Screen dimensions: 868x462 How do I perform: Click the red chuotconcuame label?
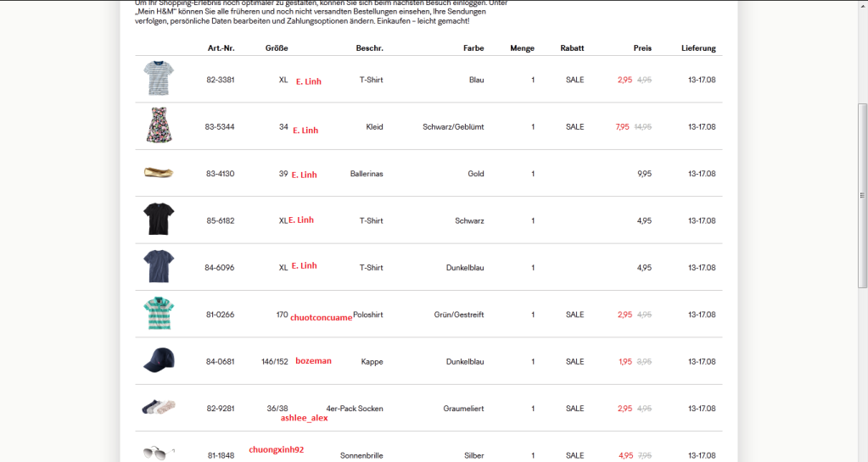click(321, 318)
